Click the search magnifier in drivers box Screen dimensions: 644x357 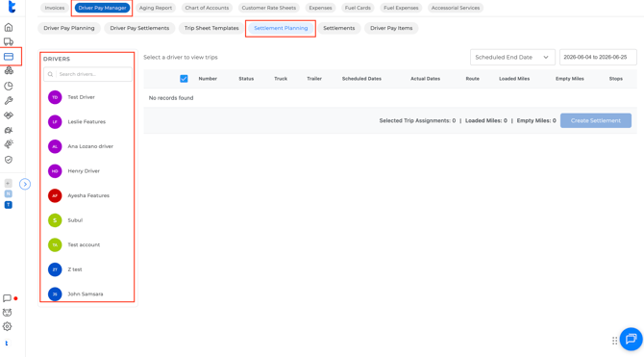[50, 74]
